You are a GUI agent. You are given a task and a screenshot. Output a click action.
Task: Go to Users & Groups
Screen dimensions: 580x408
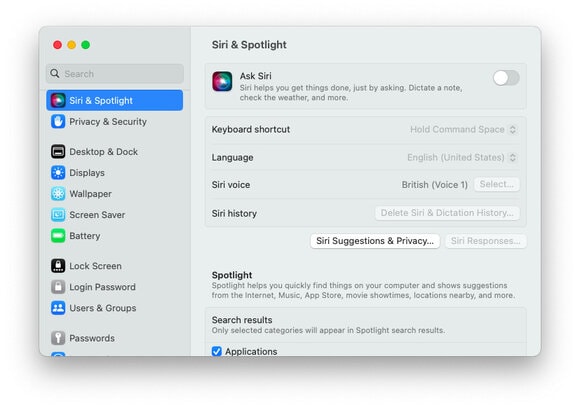coord(115,308)
